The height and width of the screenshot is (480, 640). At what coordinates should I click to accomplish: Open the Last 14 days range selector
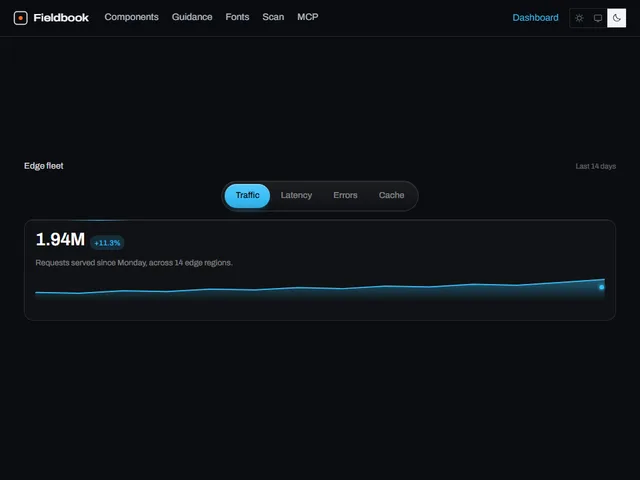pyautogui.click(x=596, y=166)
